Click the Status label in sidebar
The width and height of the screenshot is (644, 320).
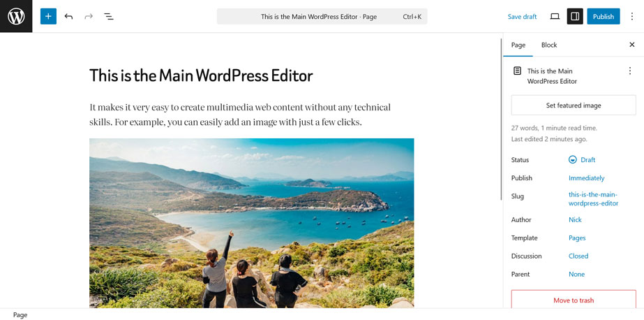pyautogui.click(x=520, y=159)
